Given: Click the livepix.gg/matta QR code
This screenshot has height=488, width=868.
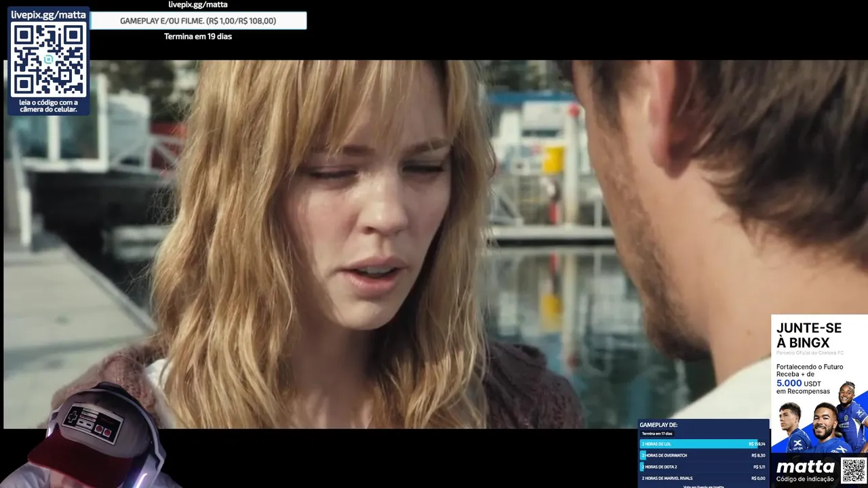Looking at the screenshot, I should pyautogui.click(x=49, y=60).
